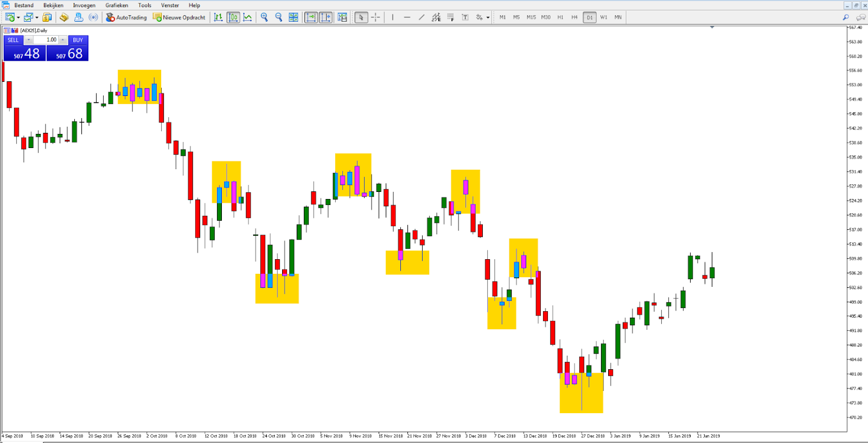Tile chart windows icon
The width and height of the screenshot is (868, 443).
[293, 17]
